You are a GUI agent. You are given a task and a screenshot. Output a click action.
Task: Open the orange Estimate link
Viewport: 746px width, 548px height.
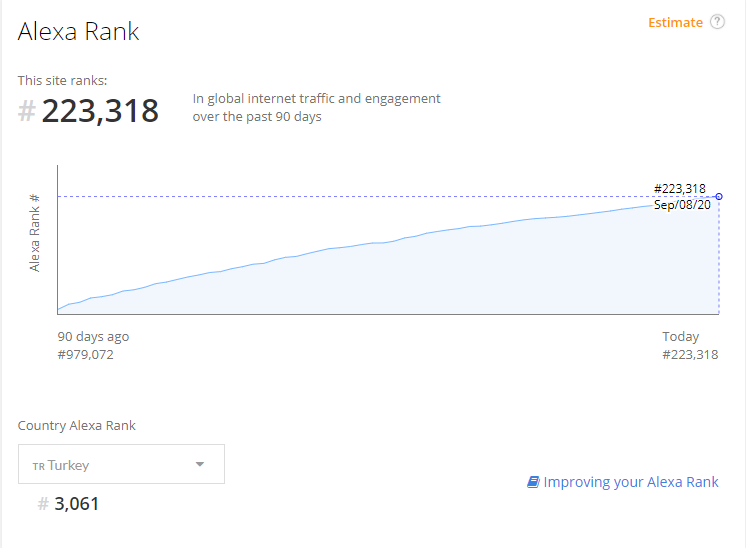pos(675,22)
